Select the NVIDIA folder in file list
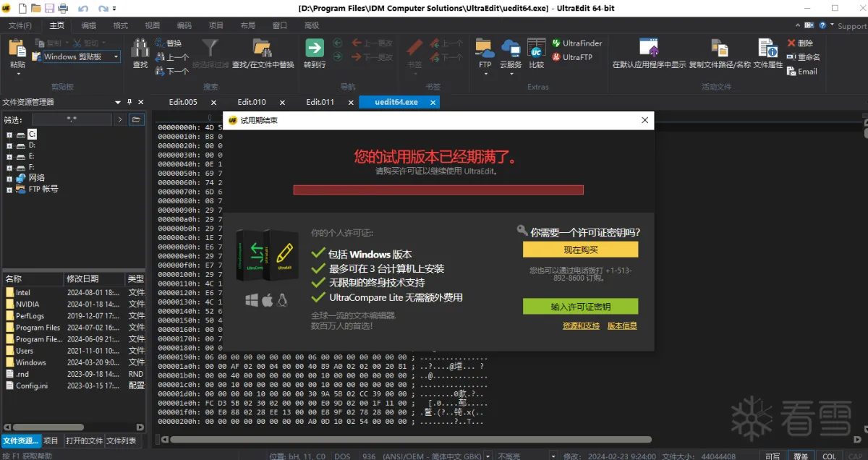Image resolution: width=868 pixels, height=460 pixels. (27, 304)
